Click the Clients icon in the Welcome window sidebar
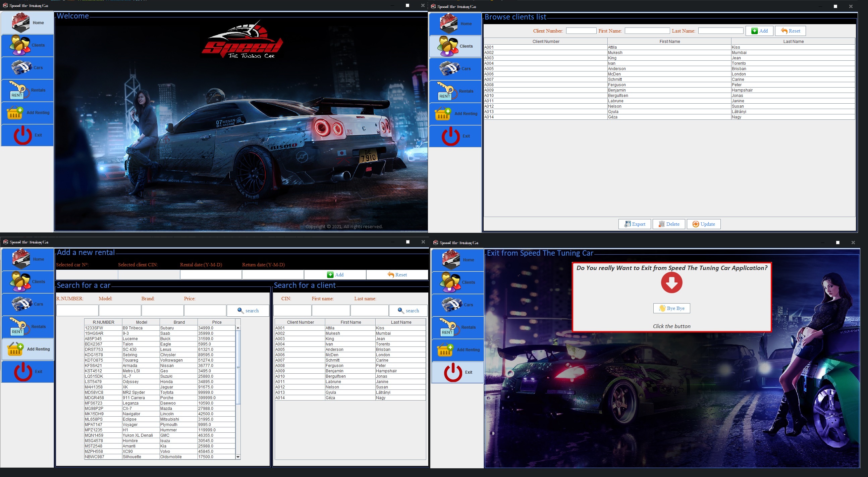Screen dimensions: 868x477 click(20, 45)
